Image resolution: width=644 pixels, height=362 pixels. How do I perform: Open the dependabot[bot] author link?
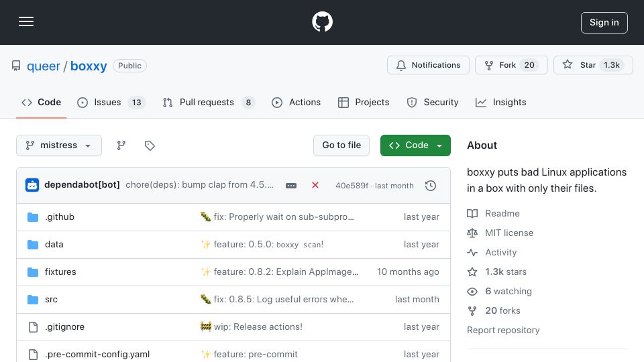(82, 185)
